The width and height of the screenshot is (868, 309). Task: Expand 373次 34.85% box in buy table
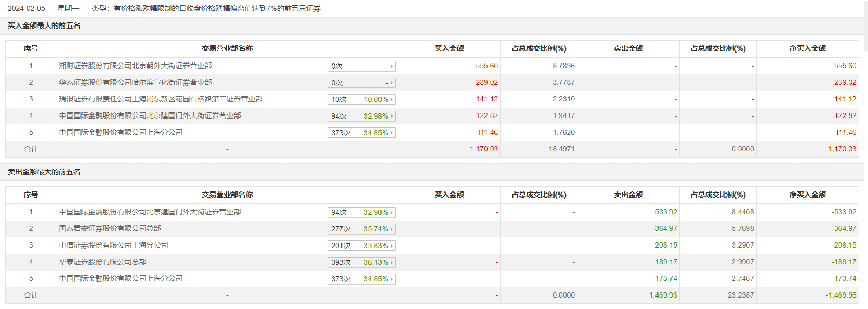(362, 133)
